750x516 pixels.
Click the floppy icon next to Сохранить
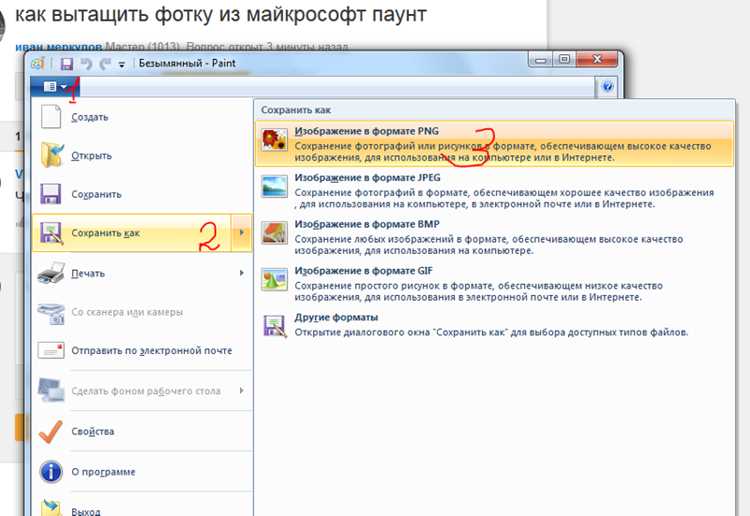point(51,194)
